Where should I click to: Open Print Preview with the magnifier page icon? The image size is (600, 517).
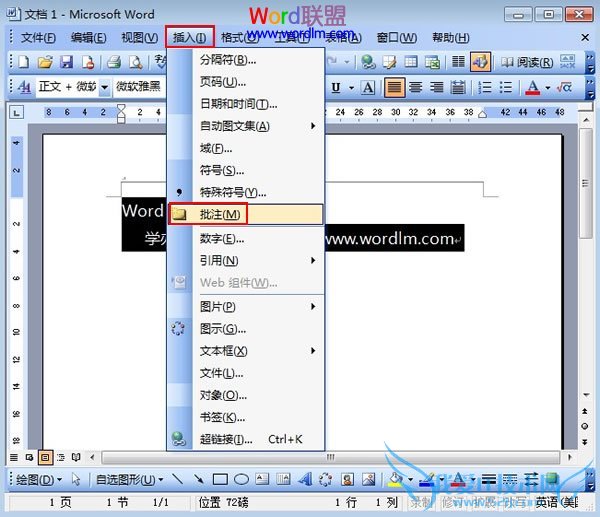[135, 62]
